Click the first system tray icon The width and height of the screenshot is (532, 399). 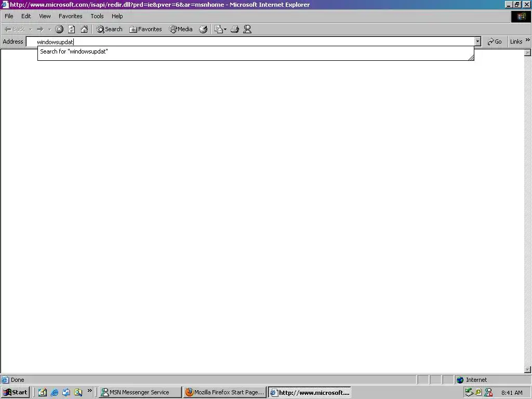[469, 393]
